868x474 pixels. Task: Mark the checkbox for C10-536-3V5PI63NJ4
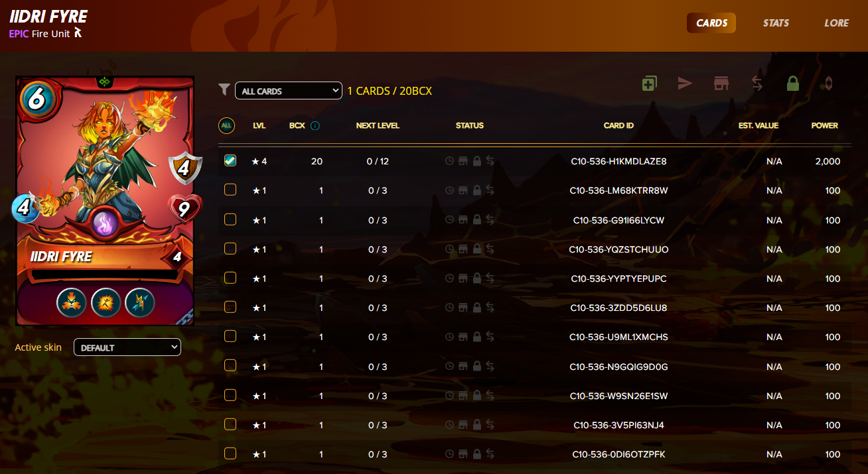[230, 424]
